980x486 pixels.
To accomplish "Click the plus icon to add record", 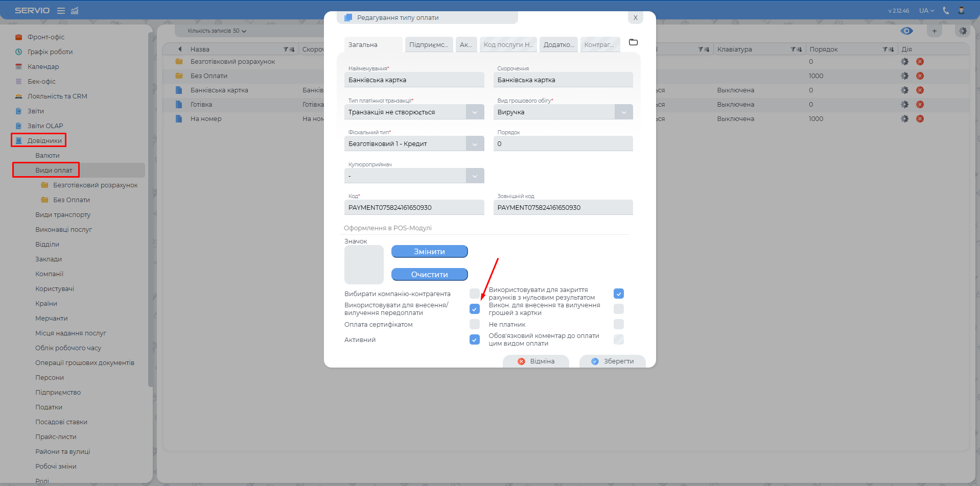I will (x=934, y=31).
